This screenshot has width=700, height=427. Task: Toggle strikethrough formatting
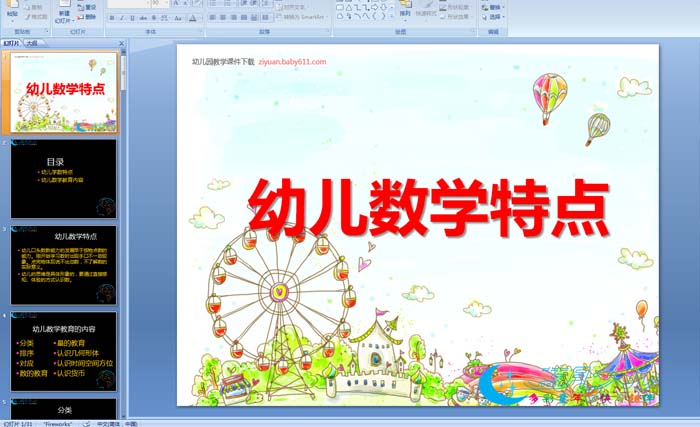click(143, 18)
